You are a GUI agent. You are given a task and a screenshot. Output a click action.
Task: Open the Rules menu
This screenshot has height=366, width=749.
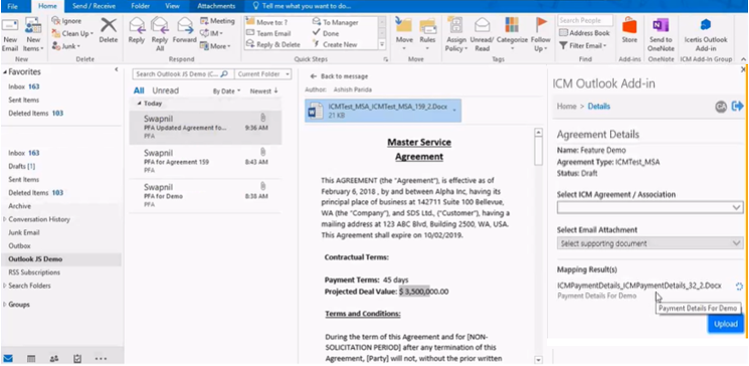click(428, 34)
